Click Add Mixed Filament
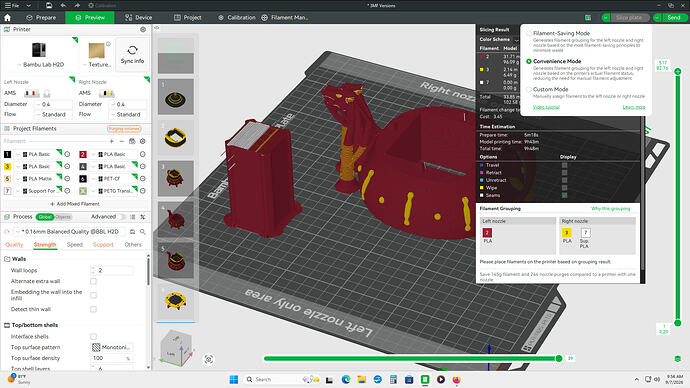The width and height of the screenshot is (690, 388). pos(75,204)
